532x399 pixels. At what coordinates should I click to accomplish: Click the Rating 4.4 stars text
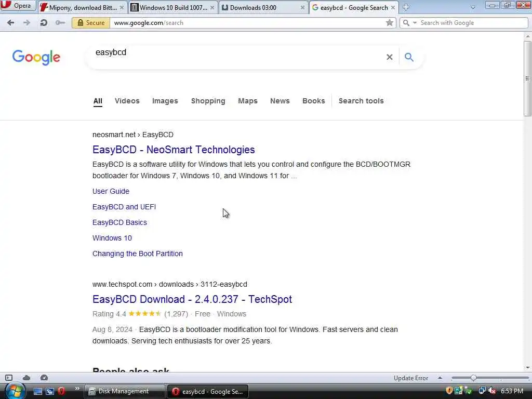click(x=126, y=314)
